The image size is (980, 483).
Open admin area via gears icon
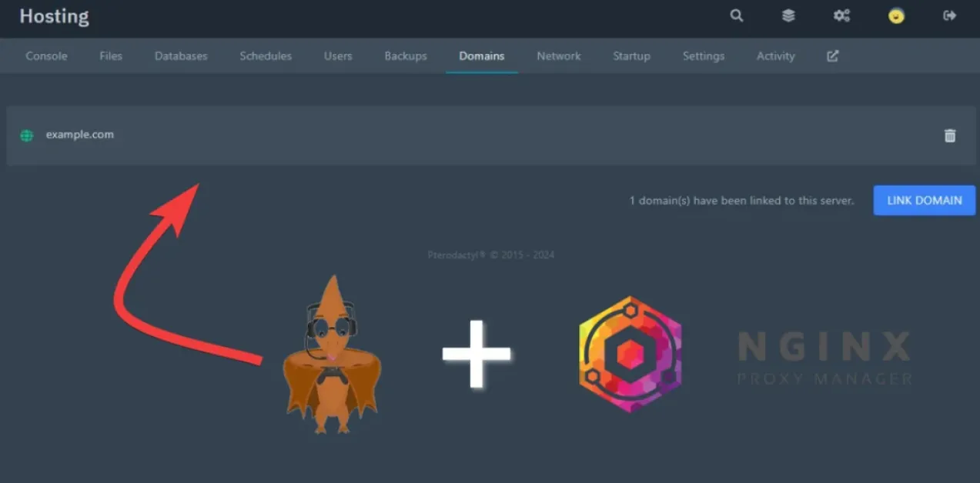841,16
